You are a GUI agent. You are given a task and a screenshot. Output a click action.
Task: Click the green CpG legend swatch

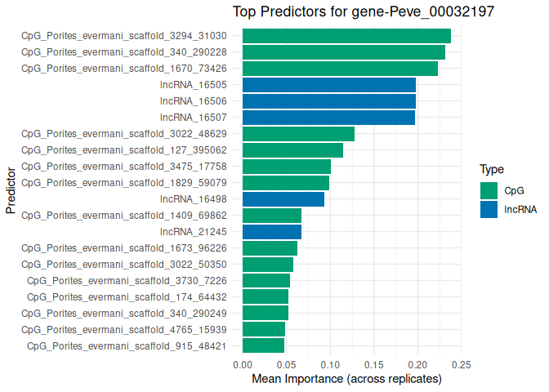489,190
